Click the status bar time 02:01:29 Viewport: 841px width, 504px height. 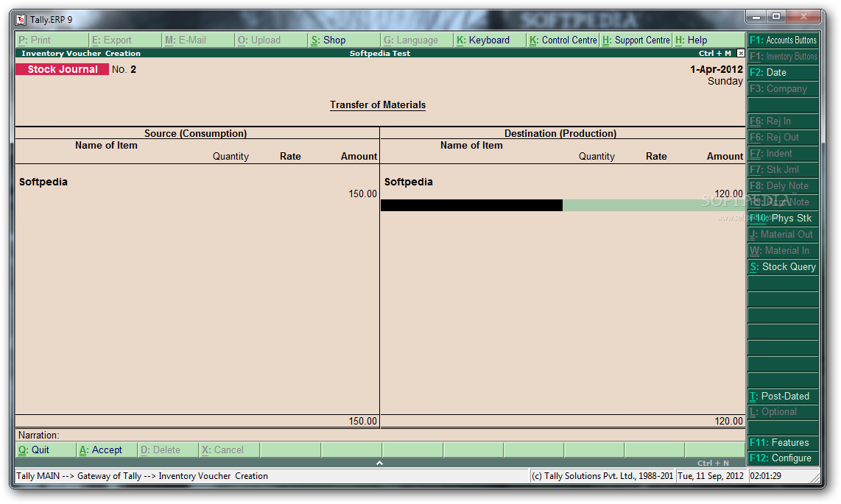click(765, 475)
